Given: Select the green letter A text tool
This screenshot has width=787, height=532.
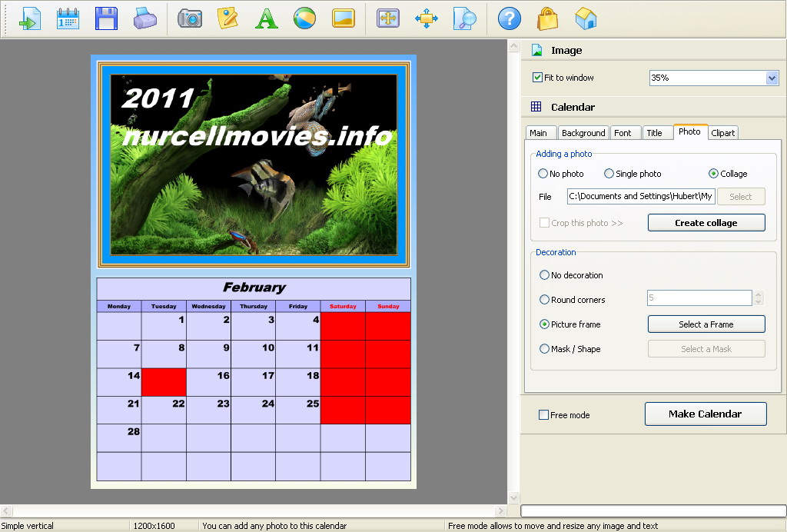Looking at the screenshot, I should click(266, 19).
